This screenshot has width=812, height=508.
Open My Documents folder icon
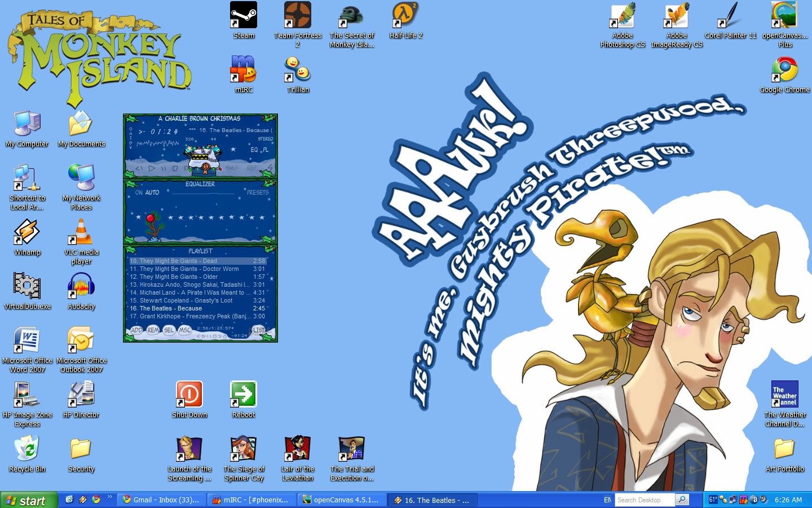pyautogui.click(x=81, y=129)
